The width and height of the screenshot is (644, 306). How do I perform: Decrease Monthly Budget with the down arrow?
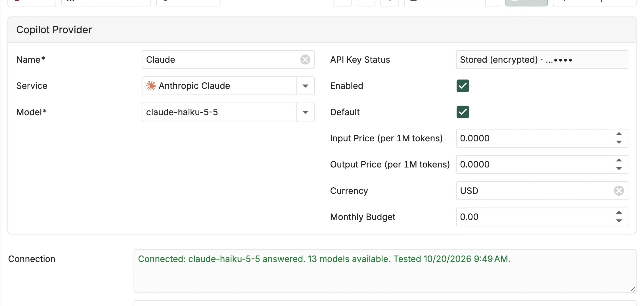(619, 221)
